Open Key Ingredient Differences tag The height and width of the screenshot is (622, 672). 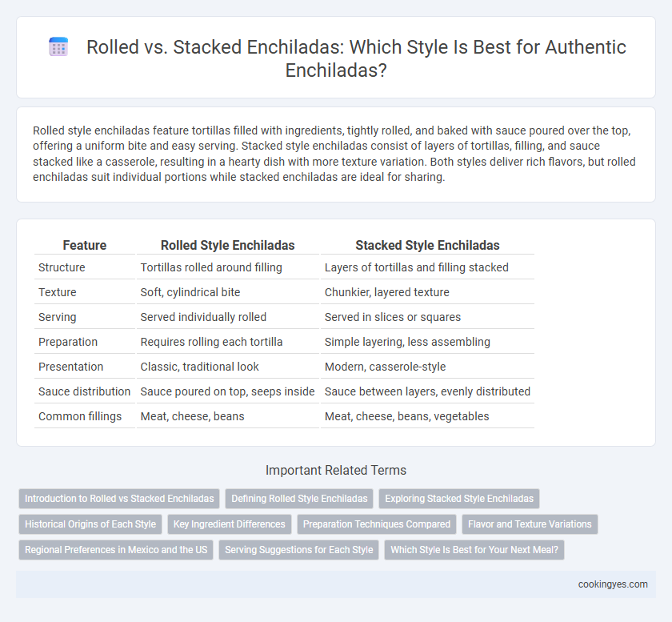(x=230, y=524)
